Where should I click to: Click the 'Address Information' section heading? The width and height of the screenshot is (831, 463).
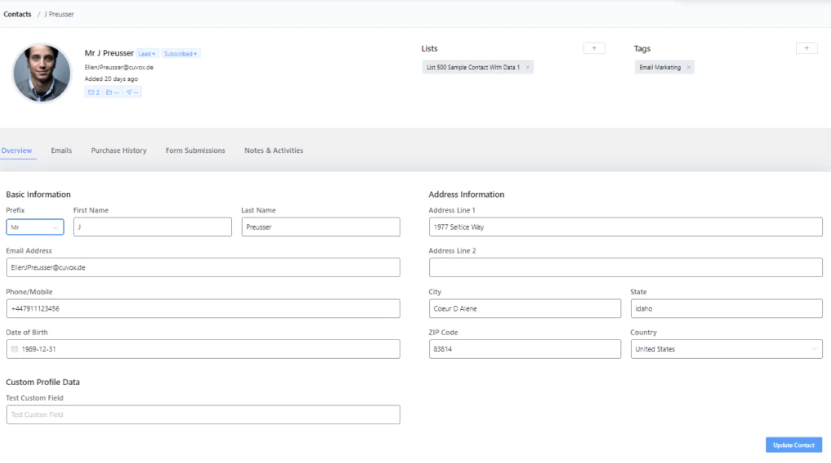coord(466,194)
